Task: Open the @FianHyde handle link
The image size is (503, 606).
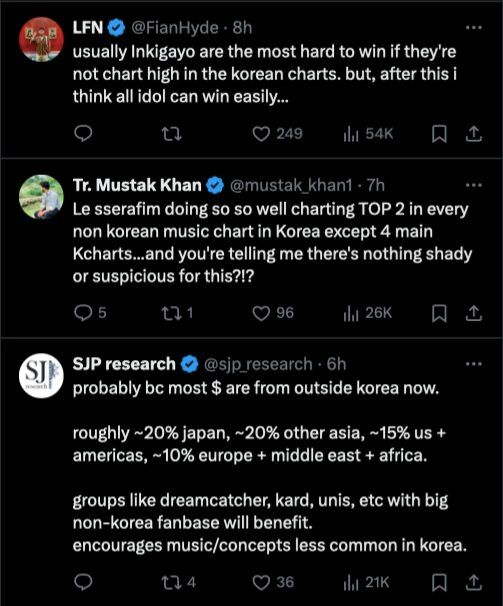Action: (175, 28)
